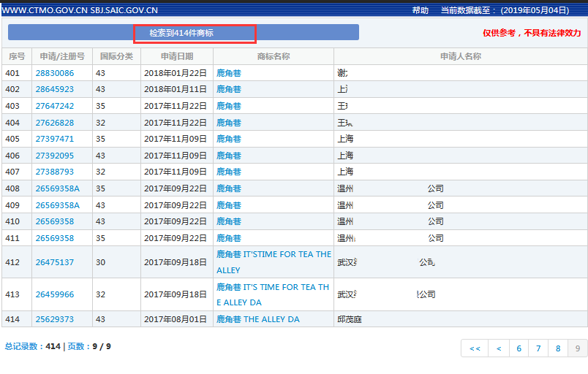The image size is (588, 374).
Task: Open registration number 26459966
Action: (55, 294)
